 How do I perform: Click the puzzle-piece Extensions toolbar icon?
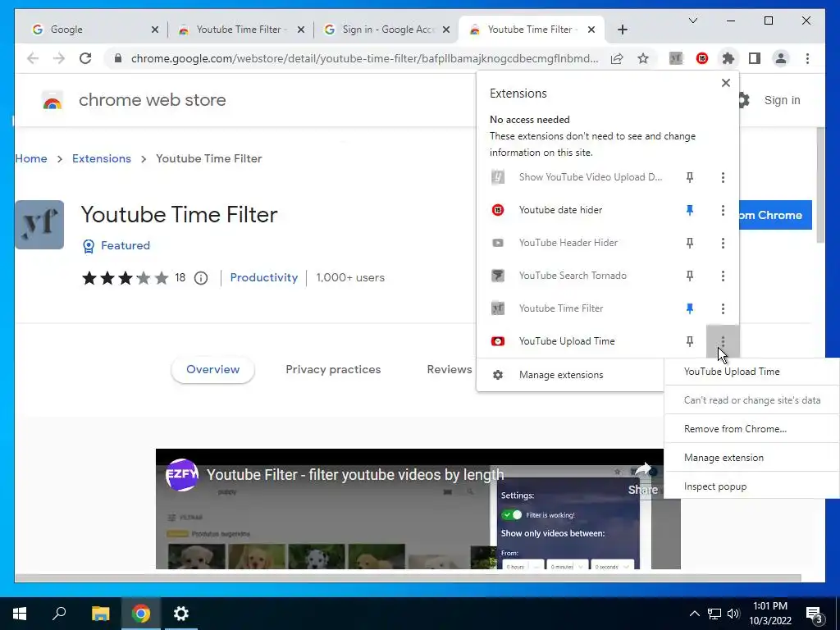click(x=728, y=58)
